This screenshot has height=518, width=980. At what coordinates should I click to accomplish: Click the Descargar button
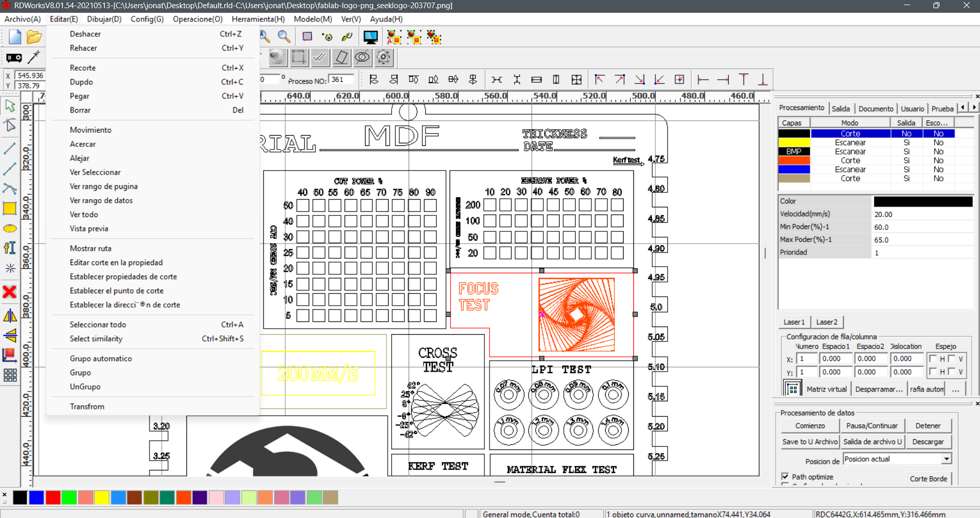928,442
